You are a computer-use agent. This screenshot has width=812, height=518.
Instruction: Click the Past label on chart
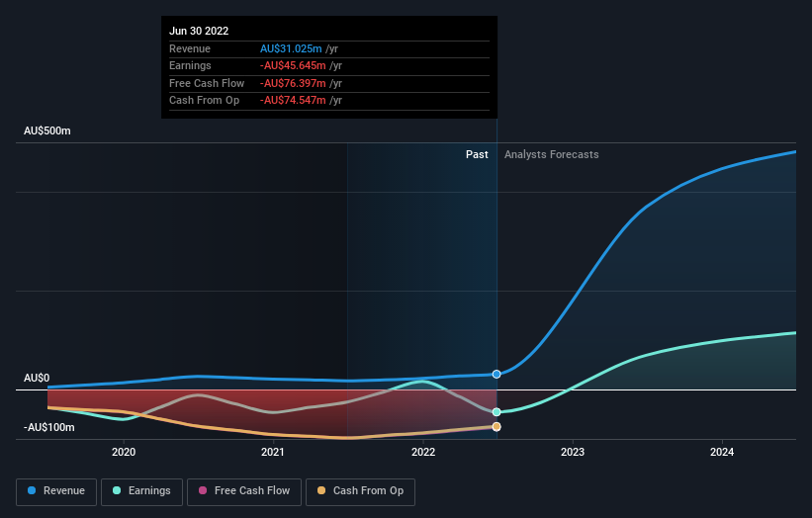pyautogui.click(x=477, y=155)
